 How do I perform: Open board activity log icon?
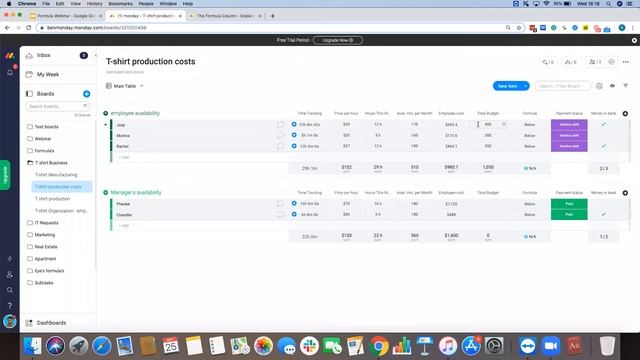[x=611, y=62]
